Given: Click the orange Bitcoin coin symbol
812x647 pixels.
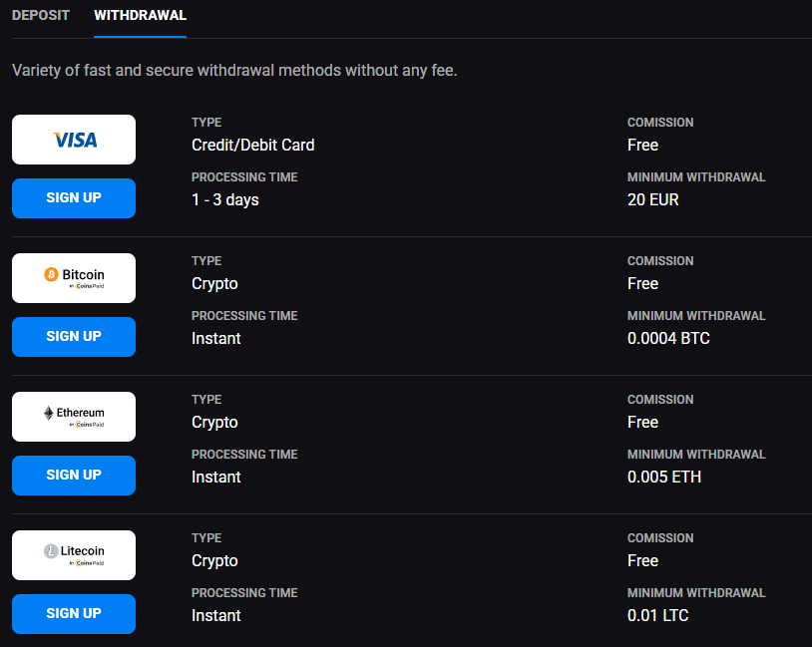Looking at the screenshot, I should pos(49,273).
